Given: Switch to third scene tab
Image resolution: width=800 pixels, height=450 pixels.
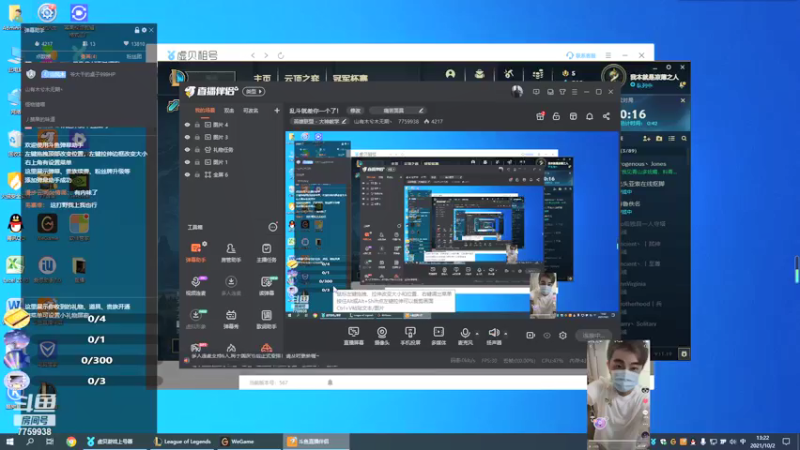Looking at the screenshot, I should (x=251, y=110).
